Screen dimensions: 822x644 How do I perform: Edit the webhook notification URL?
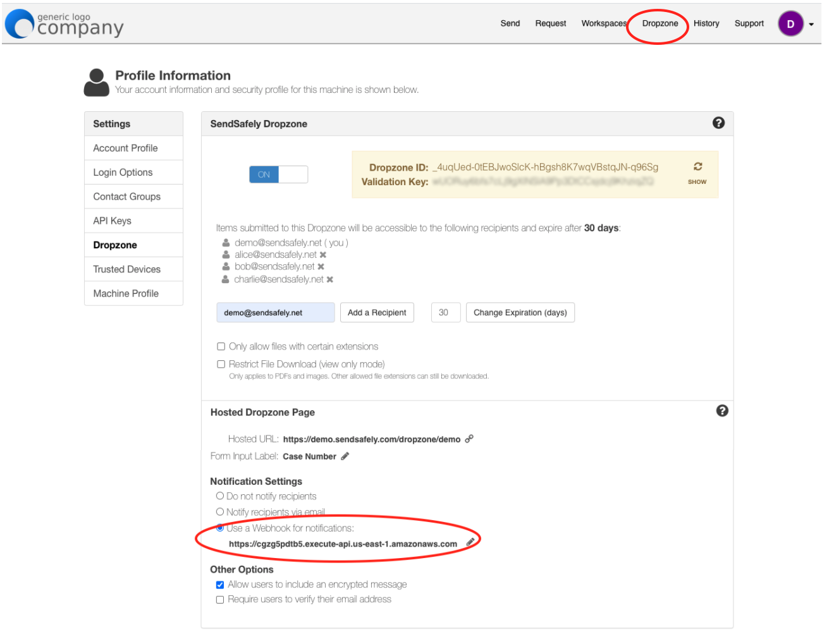[x=470, y=542]
